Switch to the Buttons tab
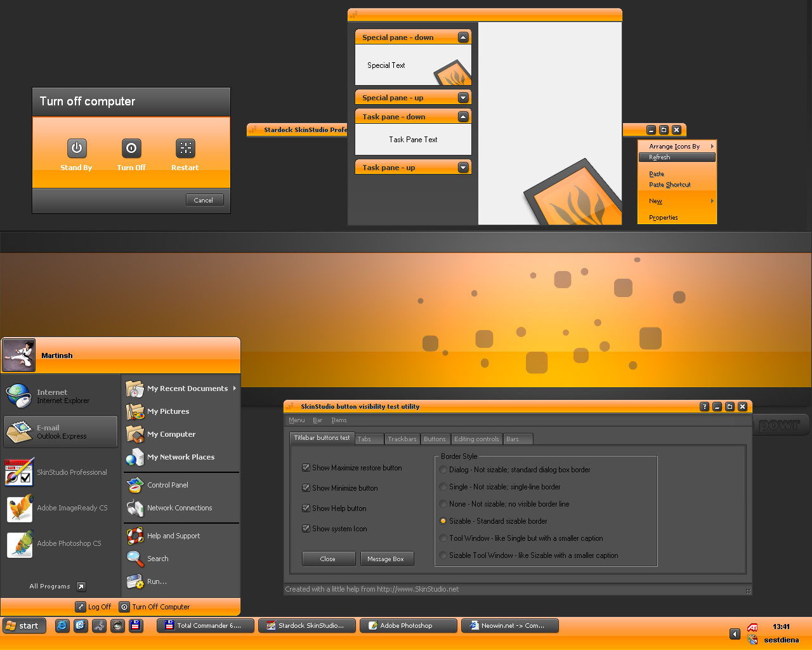The width and height of the screenshot is (812, 650). coord(435,439)
